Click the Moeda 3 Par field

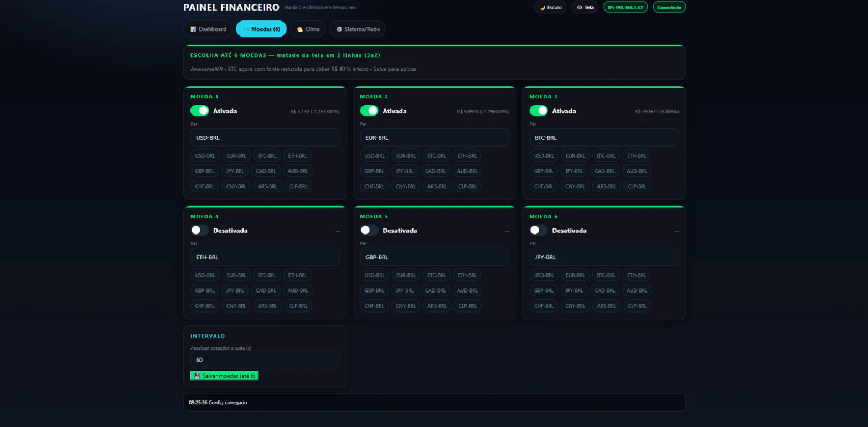click(x=604, y=137)
